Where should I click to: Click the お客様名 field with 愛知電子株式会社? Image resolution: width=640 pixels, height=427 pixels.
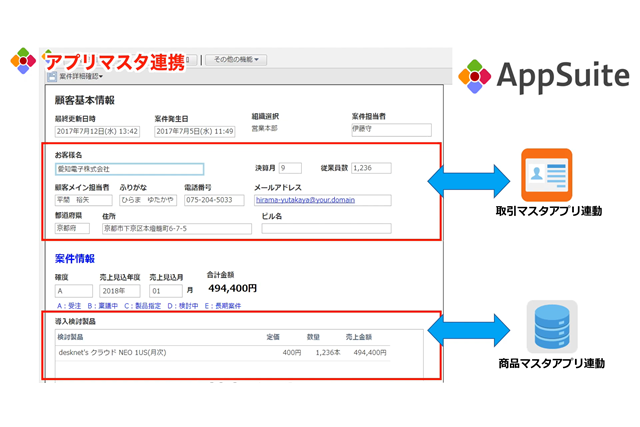pos(129,169)
